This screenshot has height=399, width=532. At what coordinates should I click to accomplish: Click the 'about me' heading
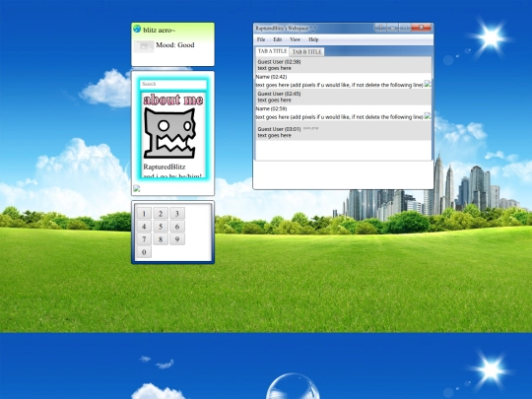[173, 100]
